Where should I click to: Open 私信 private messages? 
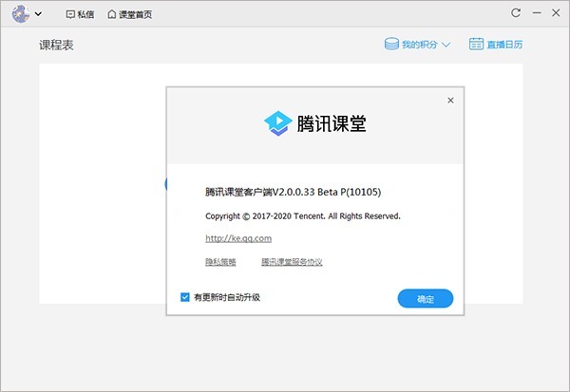coord(80,14)
